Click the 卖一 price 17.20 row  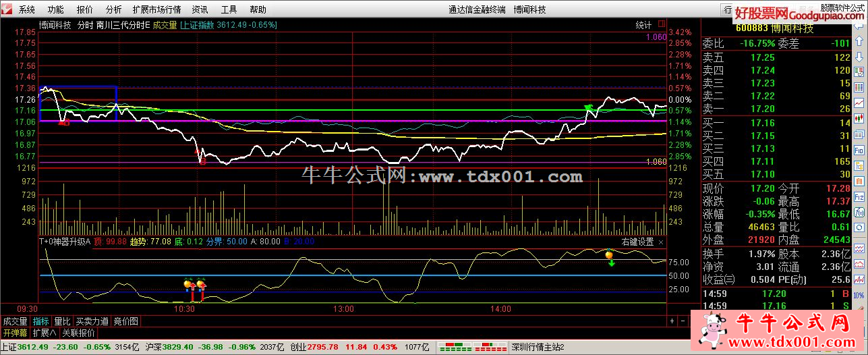tap(776, 109)
